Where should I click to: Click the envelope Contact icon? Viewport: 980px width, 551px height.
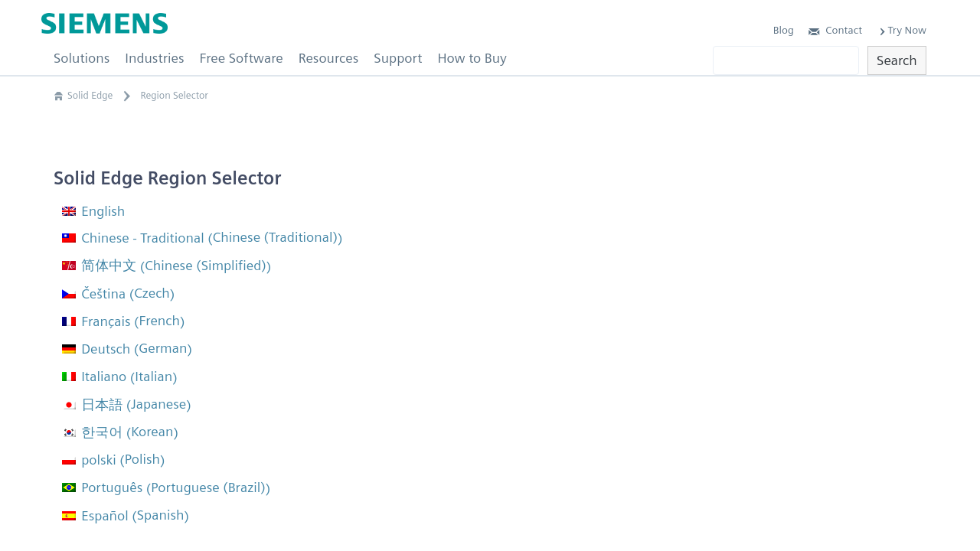pyautogui.click(x=814, y=31)
